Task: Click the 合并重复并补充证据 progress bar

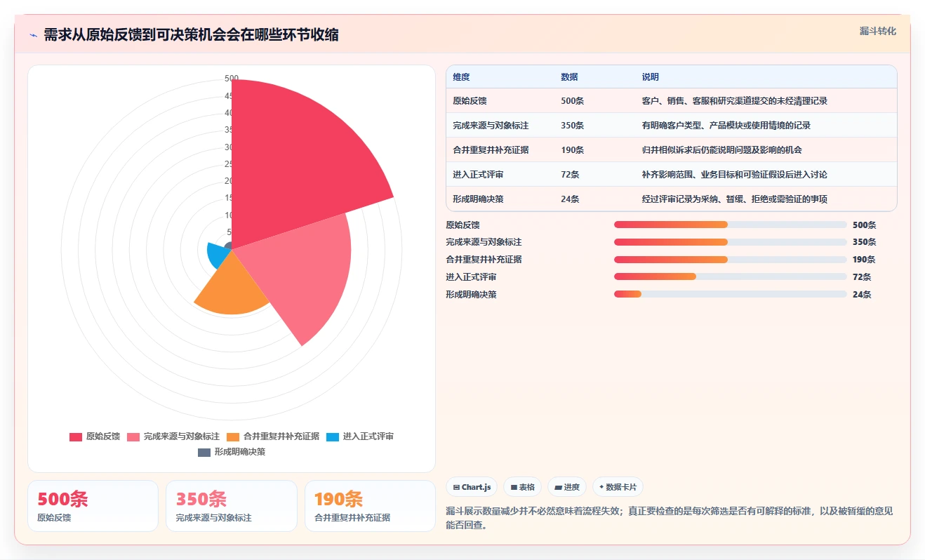Action: coord(730,260)
